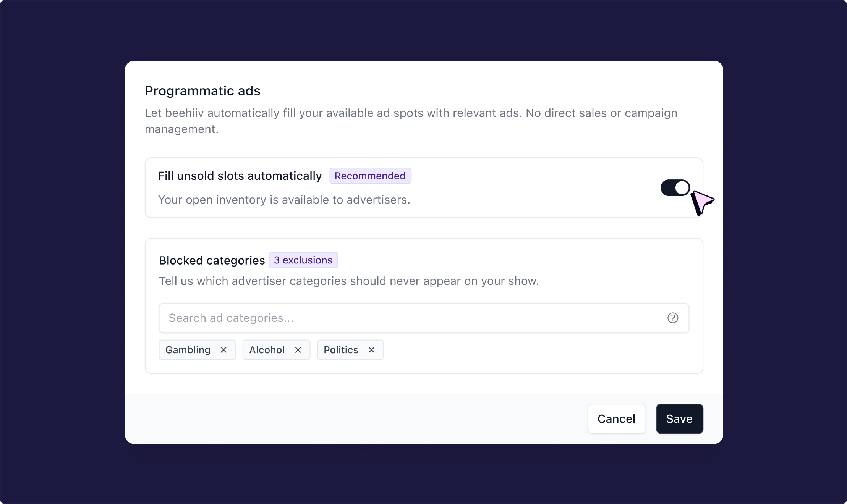847x504 pixels.
Task: Select the Alcohol tag label
Action: 267,350
